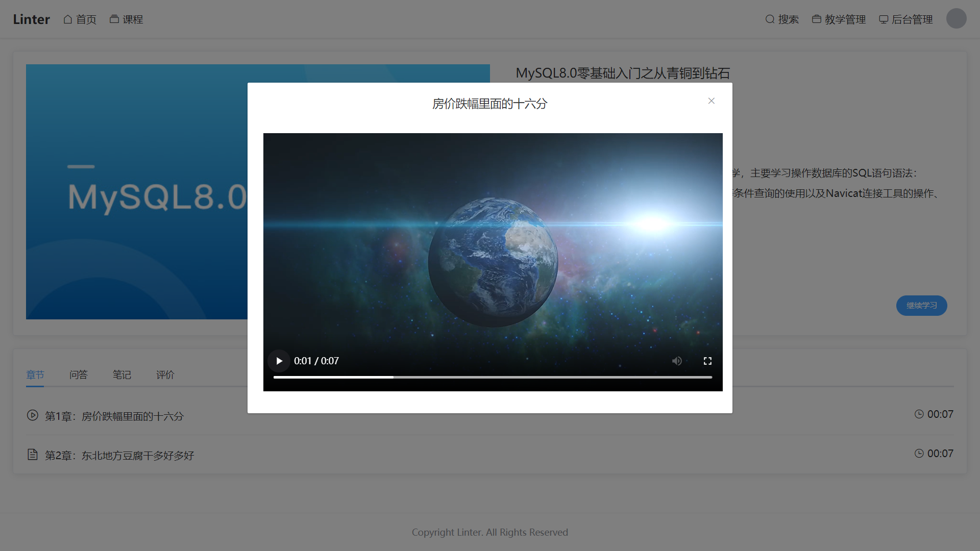
Task: Close the video dialog with X
Action: tap(711, 101)
